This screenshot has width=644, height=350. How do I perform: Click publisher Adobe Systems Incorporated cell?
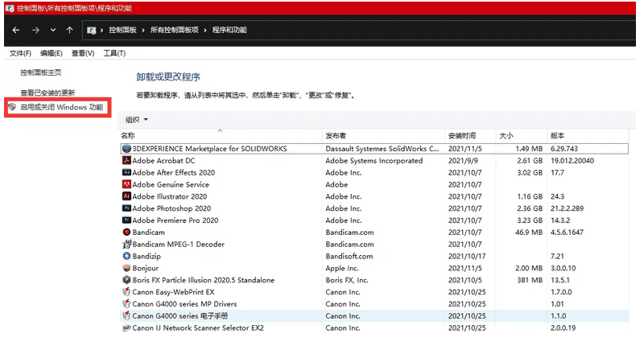[x=374, y=160]
